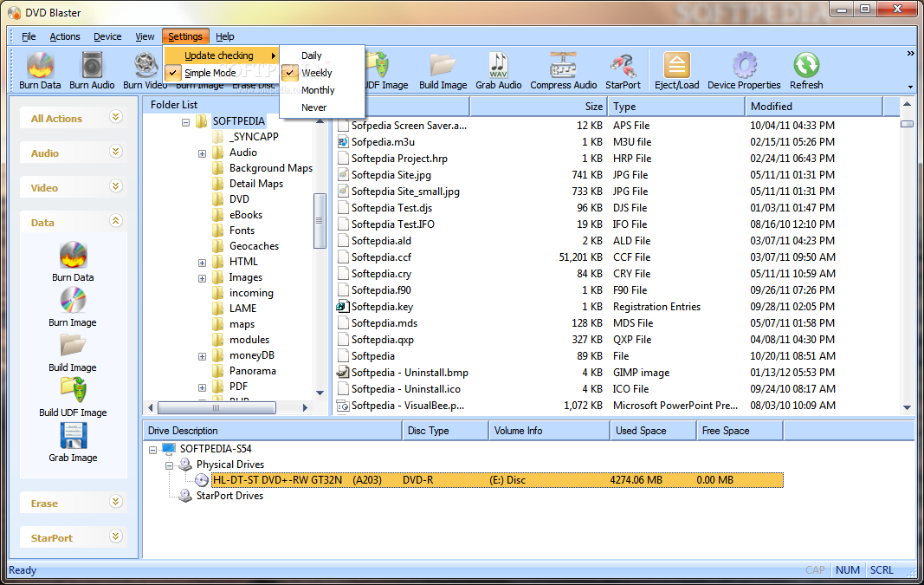Click Free Space column header
Image resolution: width=924 pixels, height=585 pixels.
(739, 431)
